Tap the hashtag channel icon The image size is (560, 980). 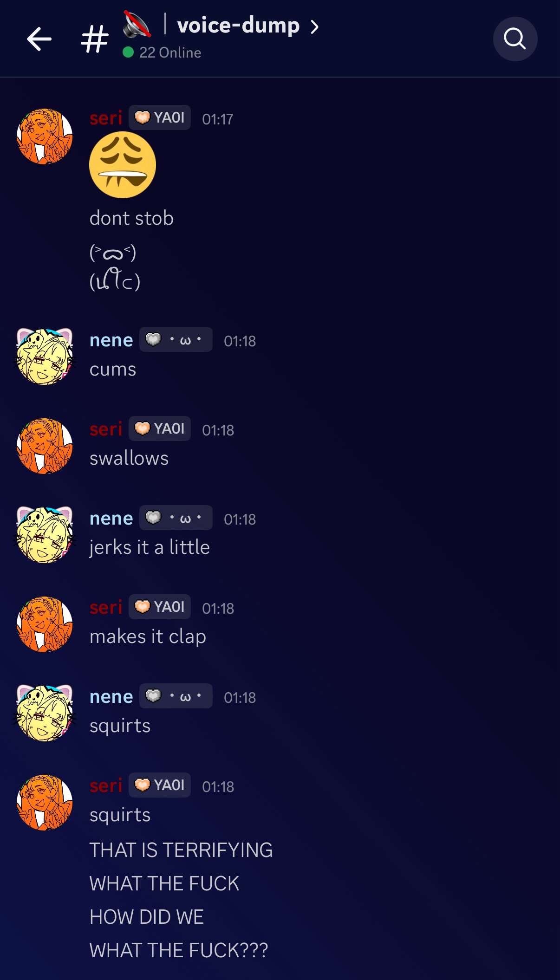coord(95,39)
